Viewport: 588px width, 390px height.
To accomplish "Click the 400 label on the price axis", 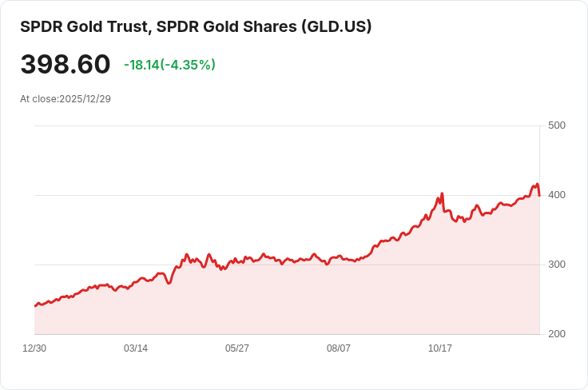I will pyautogui.click(x=557, y=195).
